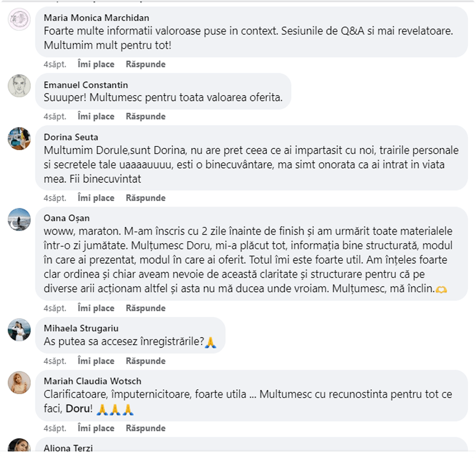Viewport: 476px width, 458px height.
Task: Click Mihaela Strugariu's profile picture
Action: point(19,330)
